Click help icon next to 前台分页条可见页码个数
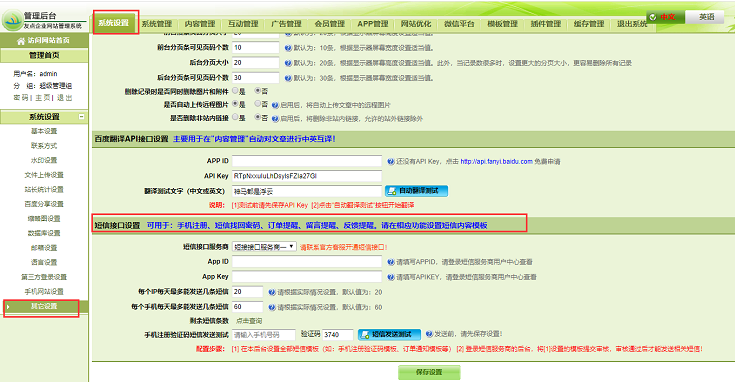Image resolution: width=735 pixels, height=382 pixels. click(288, 48)
